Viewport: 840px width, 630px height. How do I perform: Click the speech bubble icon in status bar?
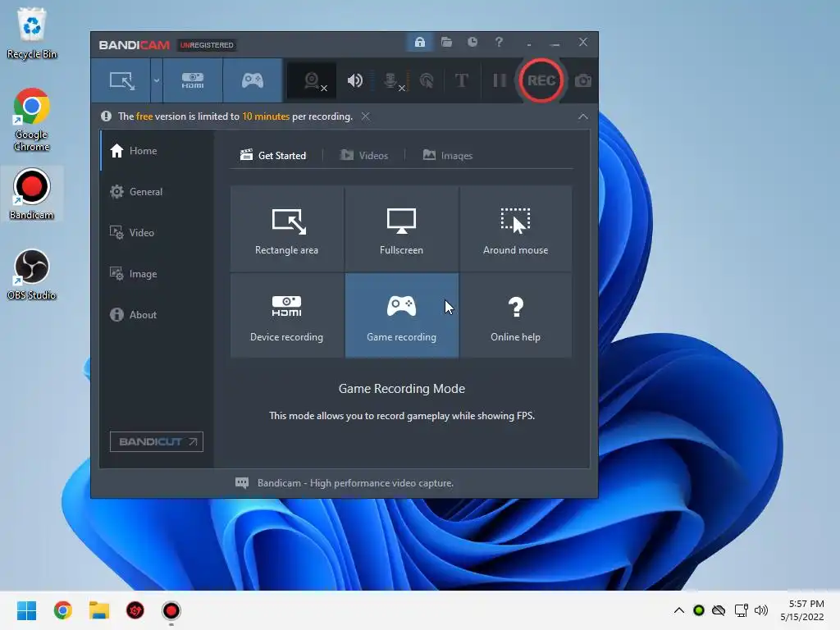point(242,482)
